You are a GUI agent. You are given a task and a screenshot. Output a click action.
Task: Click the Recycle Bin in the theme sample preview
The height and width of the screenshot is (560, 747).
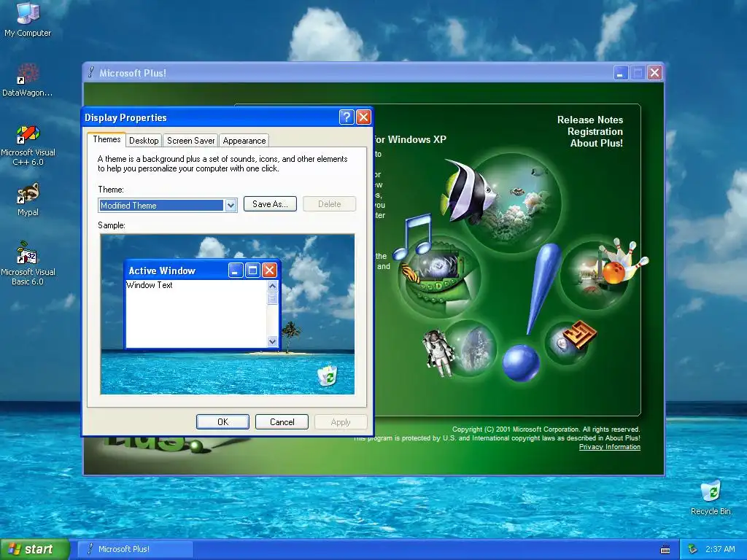tap(328, 376)
